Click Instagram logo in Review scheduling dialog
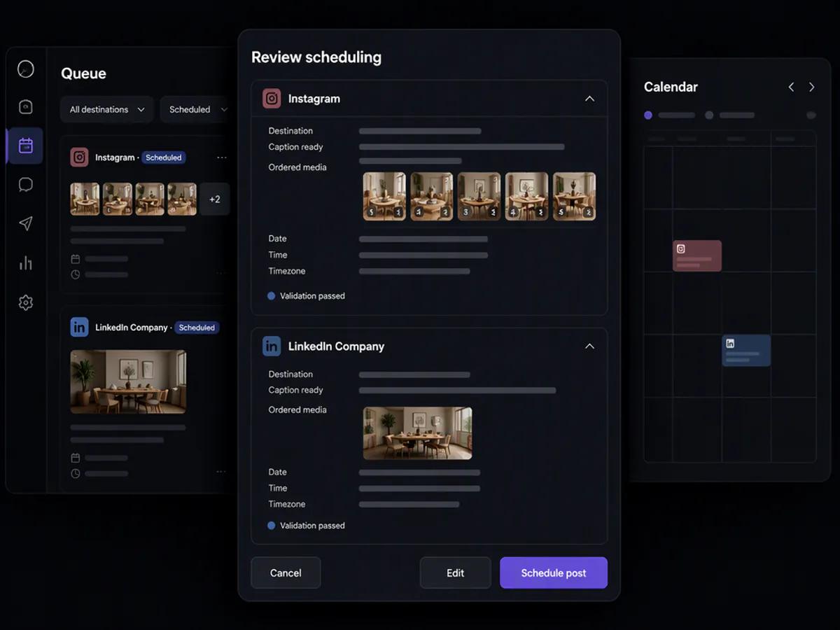 [x=272, y=99]
